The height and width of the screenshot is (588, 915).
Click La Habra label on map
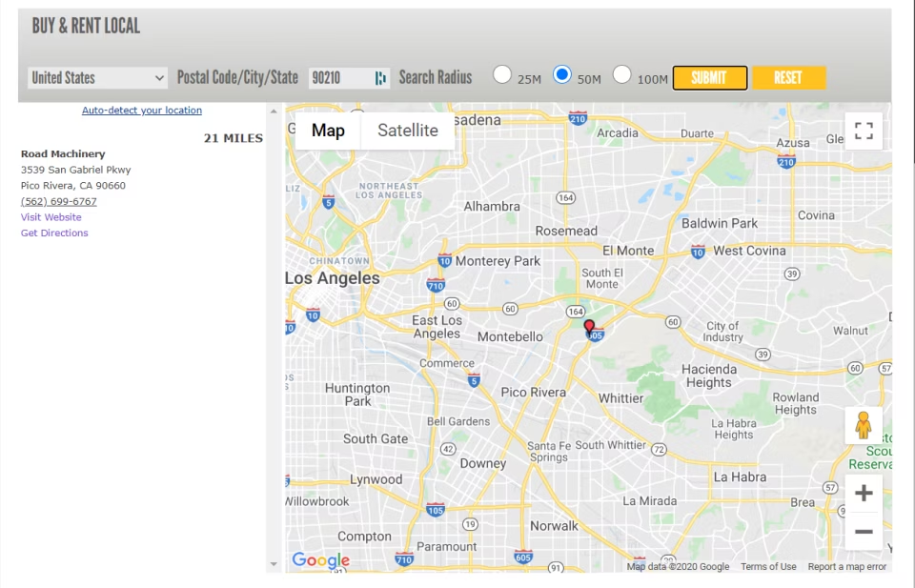[740, 477]
